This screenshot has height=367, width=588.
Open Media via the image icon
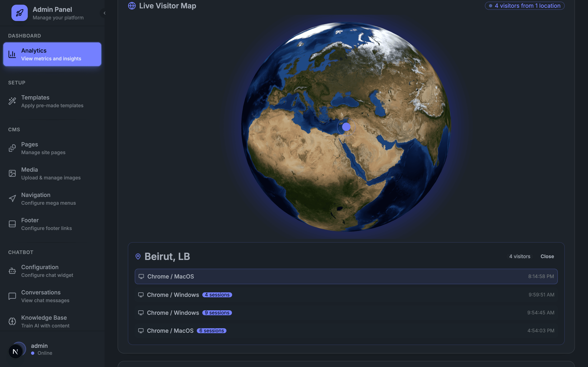click(x=12, y=173)
